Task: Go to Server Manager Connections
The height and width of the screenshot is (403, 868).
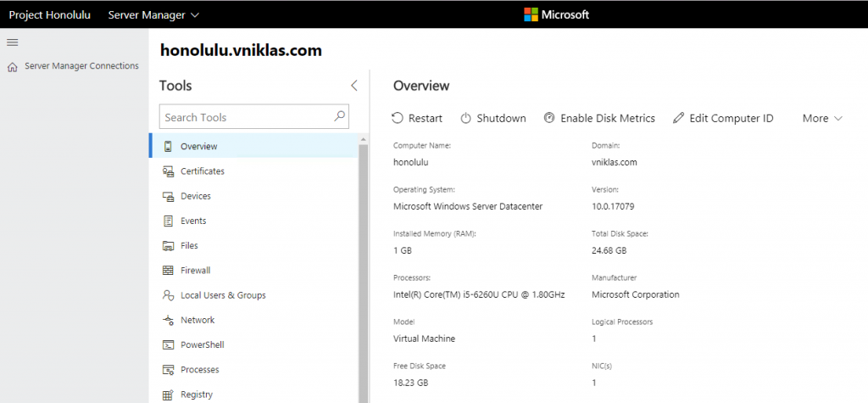Action: click(73, 66)
